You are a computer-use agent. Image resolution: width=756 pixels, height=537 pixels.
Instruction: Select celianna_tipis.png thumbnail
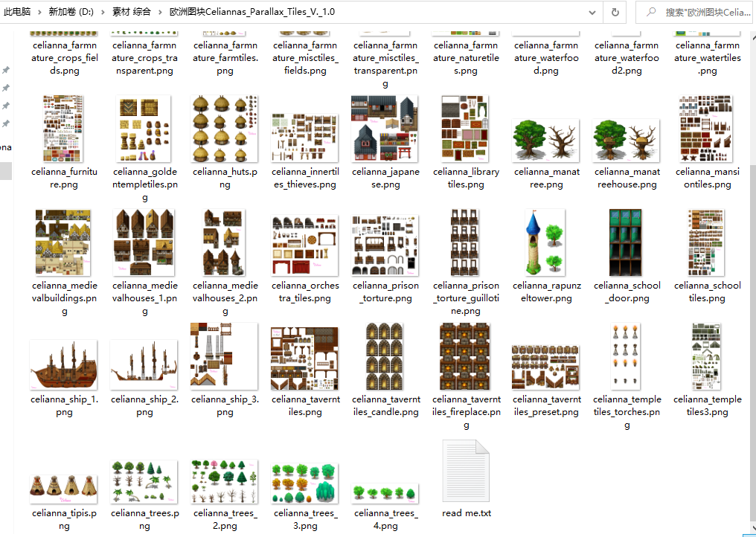point(63,489)
